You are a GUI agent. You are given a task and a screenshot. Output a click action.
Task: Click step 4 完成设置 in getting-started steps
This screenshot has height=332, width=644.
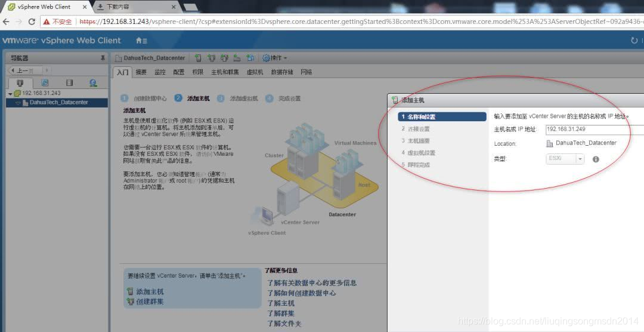click(283, 99)
